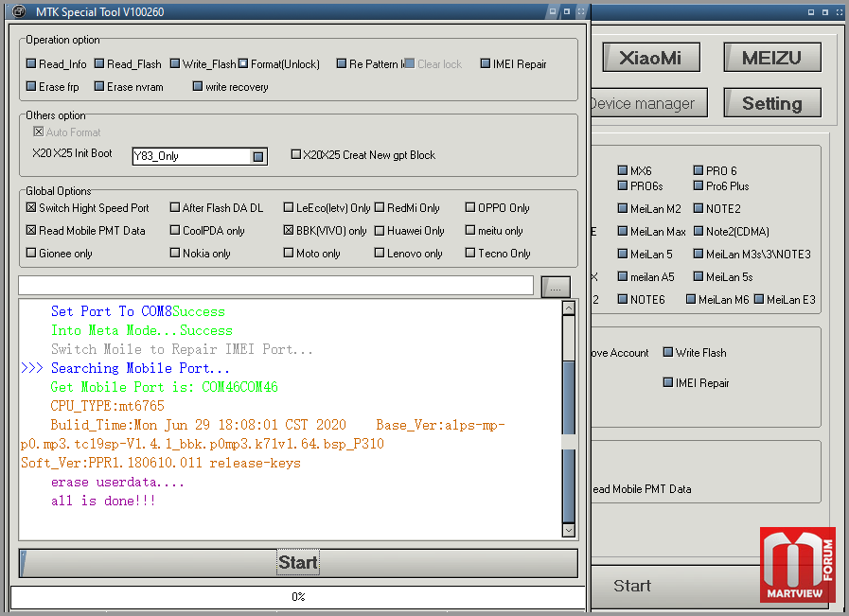
Task: Click the MTK Special Tool title bar icon
Action: [18, 10]
